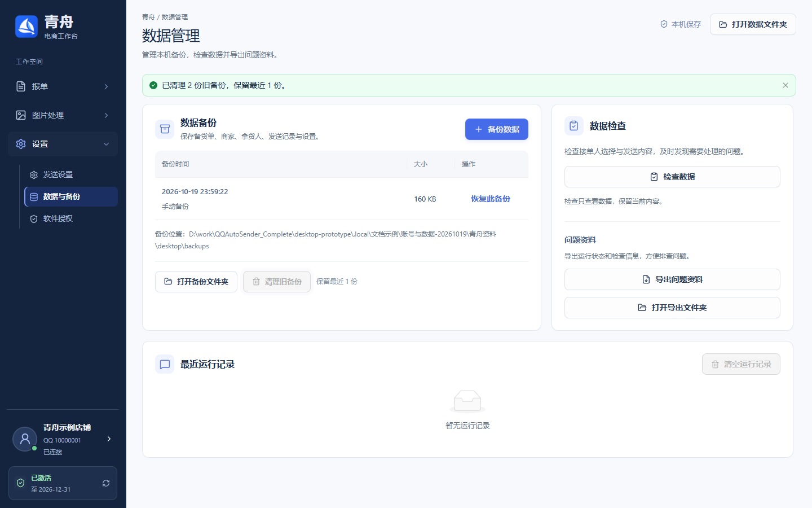Click the 本机保存 status label

coord(686,24)
